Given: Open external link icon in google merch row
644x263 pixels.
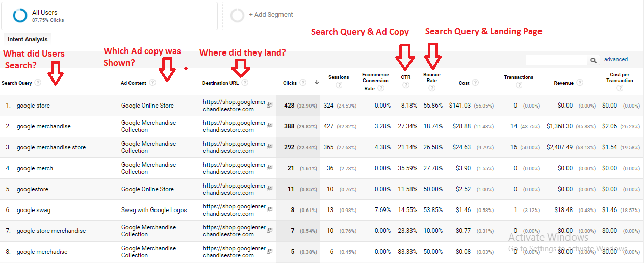Looking at the screenshot, I should [270, 168].
